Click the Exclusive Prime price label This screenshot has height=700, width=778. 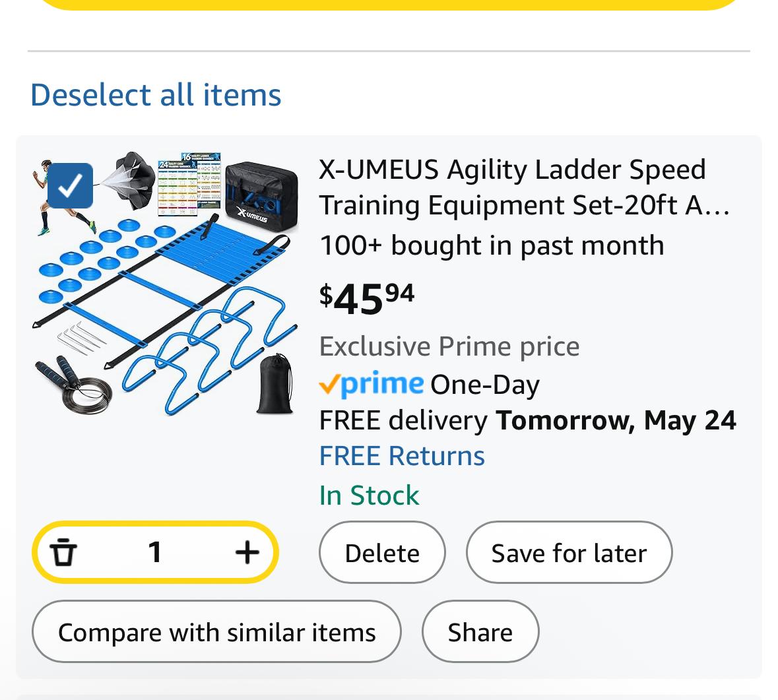click(449, 346)
